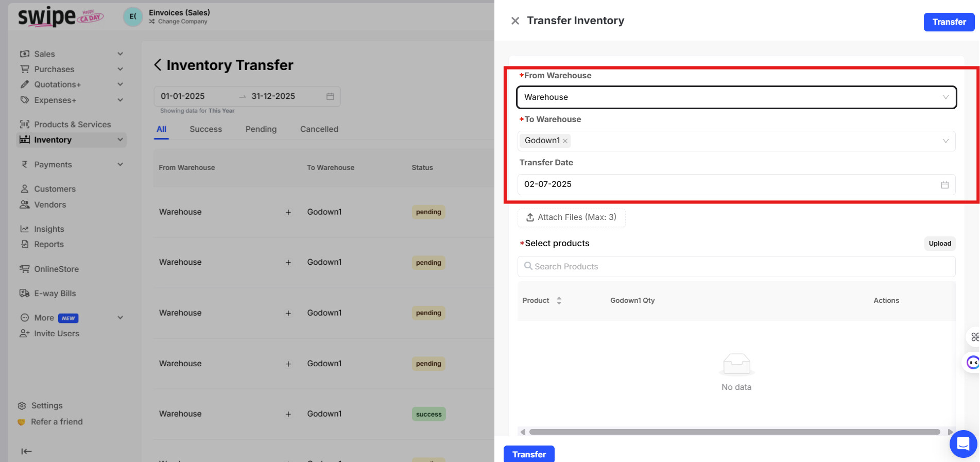
Task: Click the scrollbar left arrow
Action: [x=523, y=432]
